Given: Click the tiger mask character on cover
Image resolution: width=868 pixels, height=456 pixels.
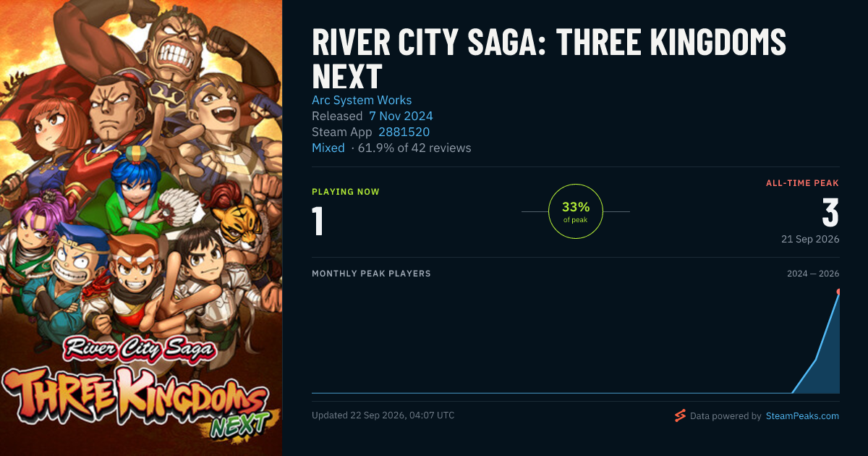Looking at the screenshot, I should point(239,222).
